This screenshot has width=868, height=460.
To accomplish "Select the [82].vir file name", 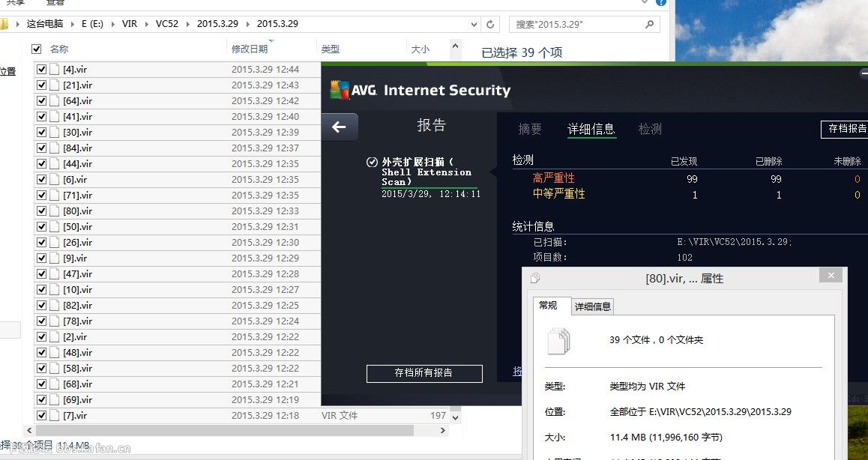I will (77, 305).
